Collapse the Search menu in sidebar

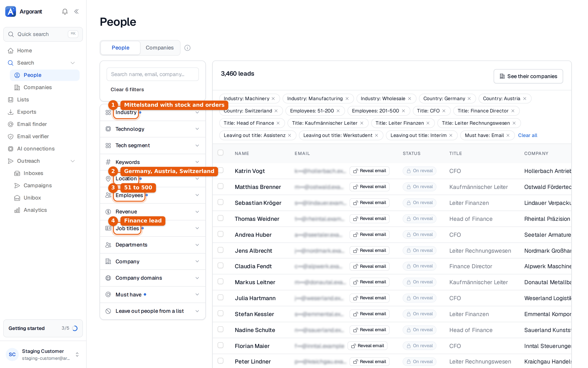73,63
